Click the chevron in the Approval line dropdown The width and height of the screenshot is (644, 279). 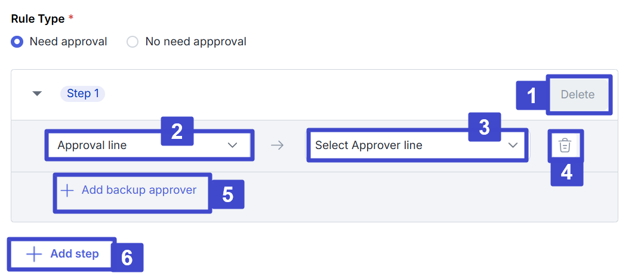pyautogui.click(x=233, y=145)
